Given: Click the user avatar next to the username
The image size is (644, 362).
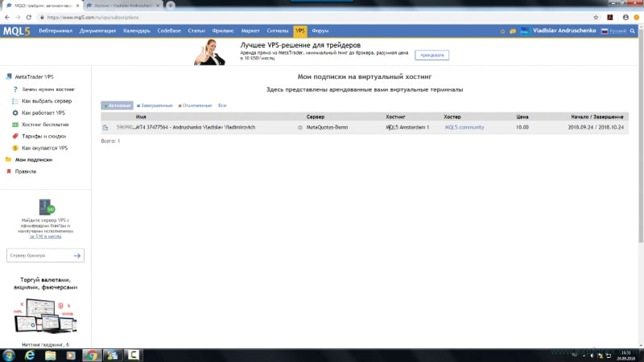Looking at the screenshot, I should point(525,31).
